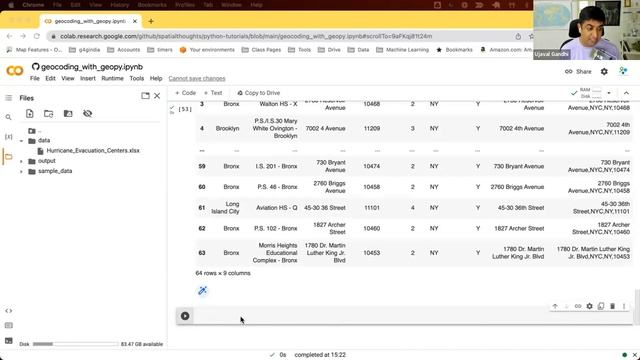The width and height of the screenshot is (640, 360).
Task: Click the Share button
Action: click(x=578, y=71)
